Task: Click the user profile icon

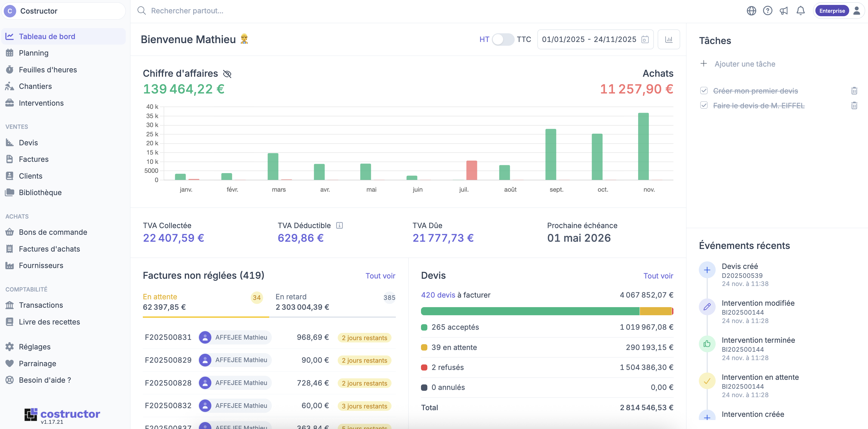Action: click(x=856, y=11)
